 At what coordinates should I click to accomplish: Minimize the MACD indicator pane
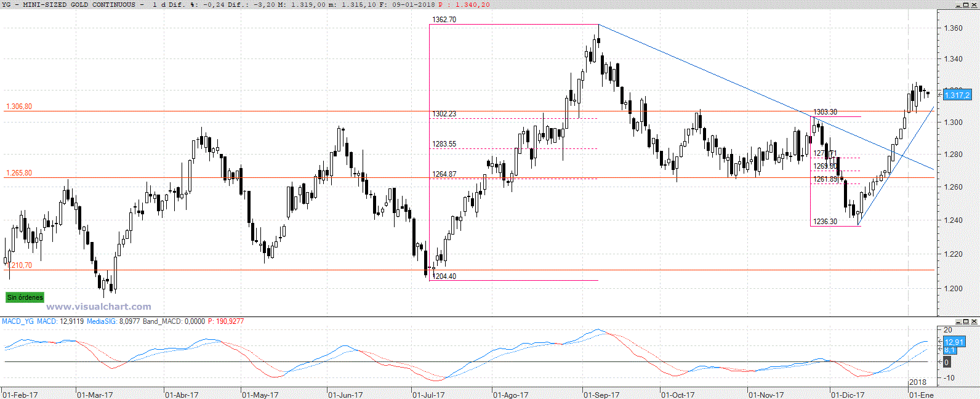tap(958, 321)
